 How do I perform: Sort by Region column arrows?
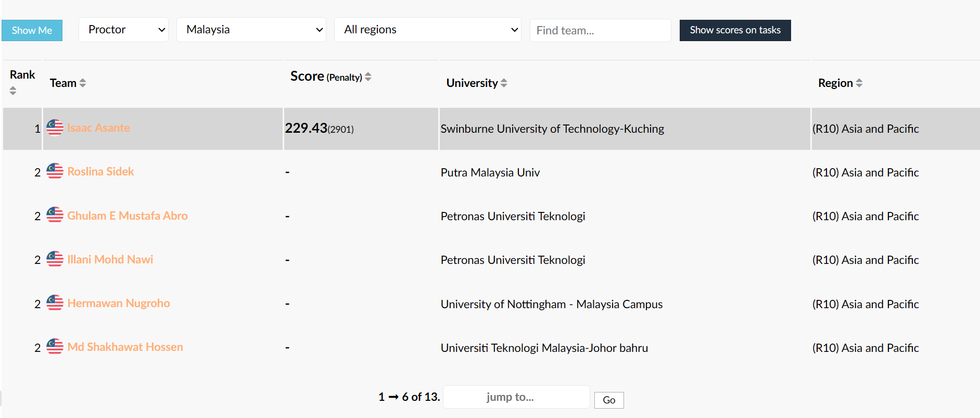click(859, 83)
